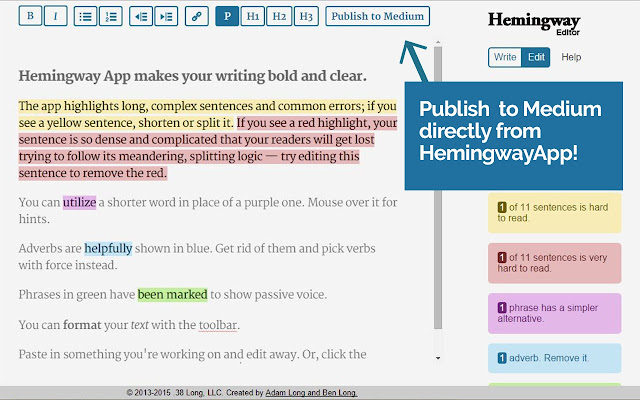Image resolution: width=640 pixels, height=400 pixels.
Task: Click red sentence 'If you see a red highlight'
Action: [208, 148]
